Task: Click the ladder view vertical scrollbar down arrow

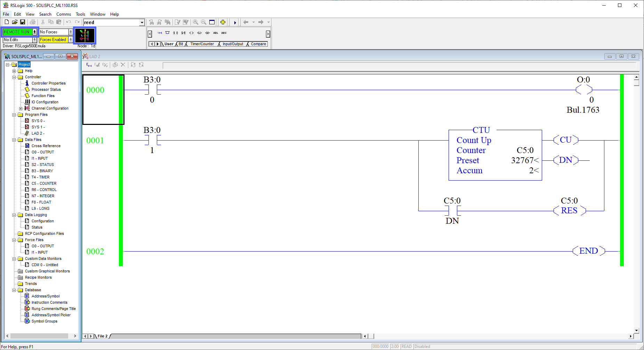Action: coord(637,330)
